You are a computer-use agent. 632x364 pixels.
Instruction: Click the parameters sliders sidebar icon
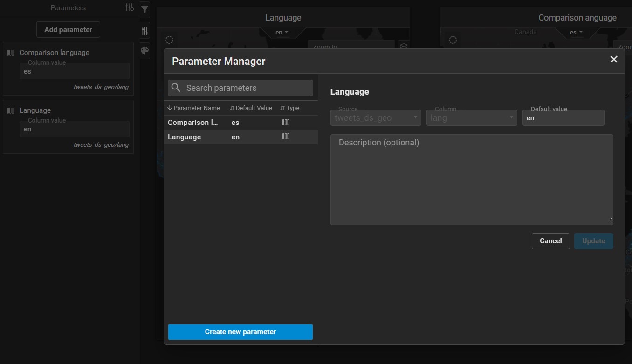(145, 31)
